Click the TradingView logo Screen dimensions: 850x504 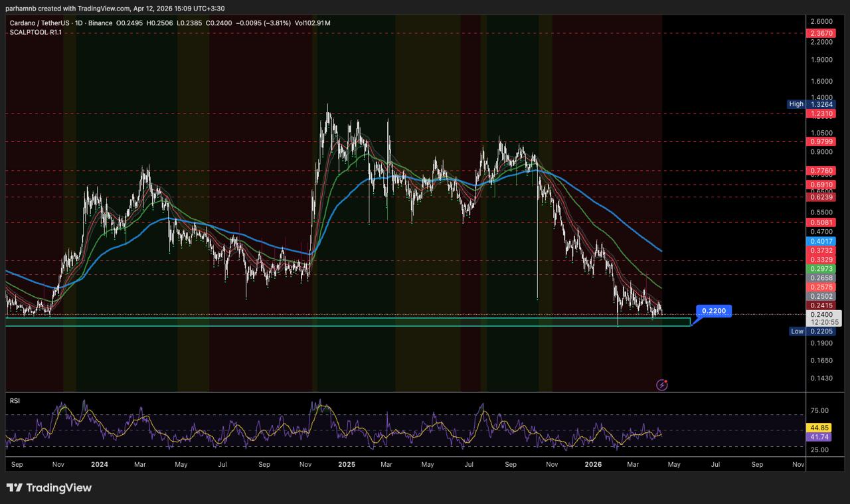(49, 488)
